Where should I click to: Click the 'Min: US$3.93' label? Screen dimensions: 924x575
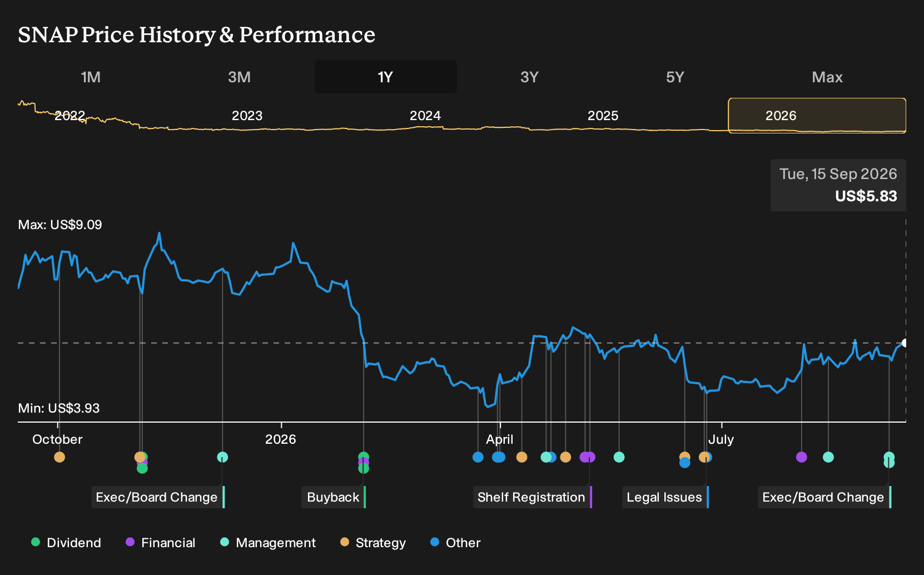pyautogui.click(x=59, y=408)
